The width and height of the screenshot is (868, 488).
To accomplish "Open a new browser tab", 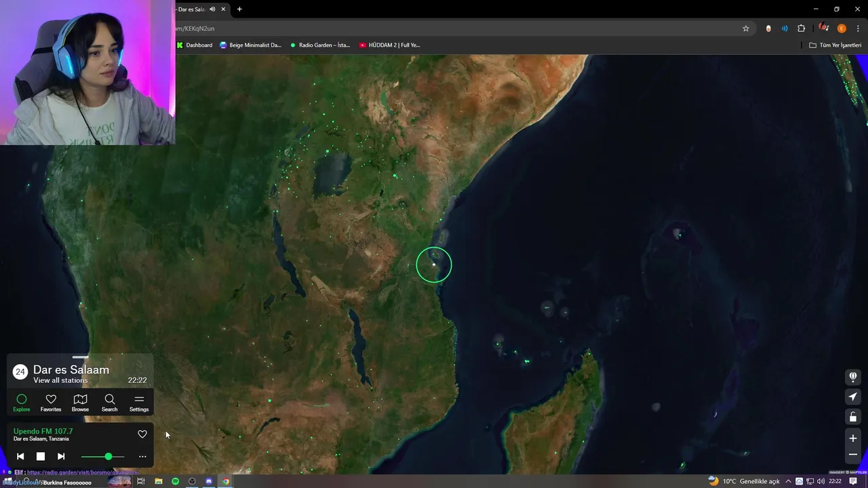I will (239, 9).
